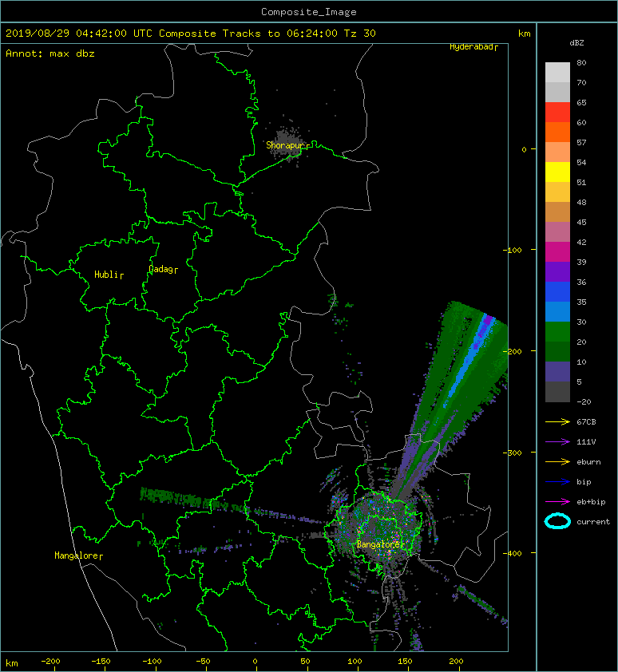Click the dark gray -20 dBZ color swatch
This screenshot has width=618, height=672.
click(x=557, y=392)
